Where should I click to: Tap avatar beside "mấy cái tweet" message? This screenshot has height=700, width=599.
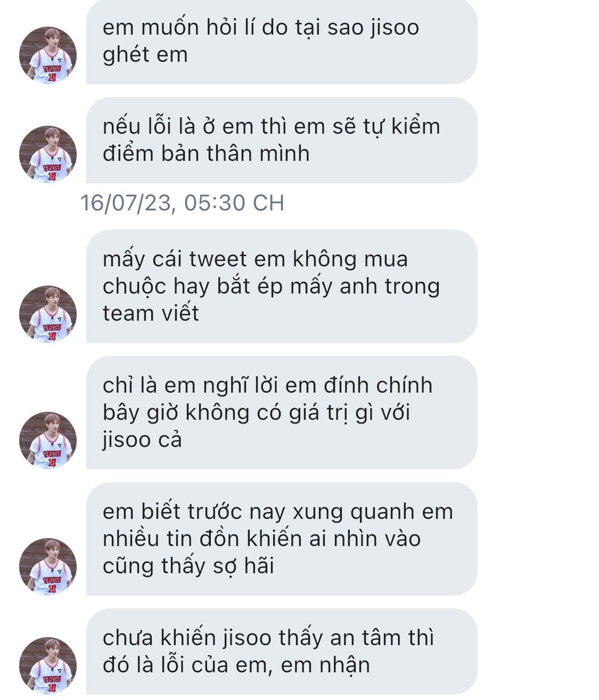48,314
